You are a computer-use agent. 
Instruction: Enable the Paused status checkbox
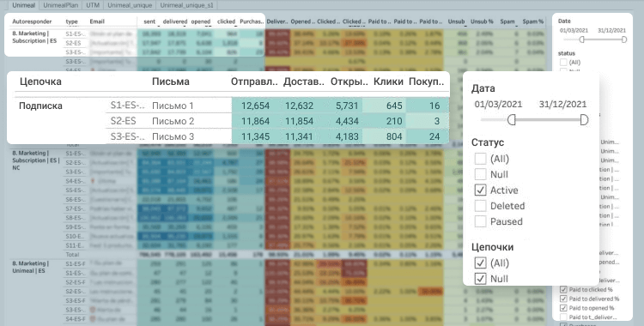(x=480, y=221)
